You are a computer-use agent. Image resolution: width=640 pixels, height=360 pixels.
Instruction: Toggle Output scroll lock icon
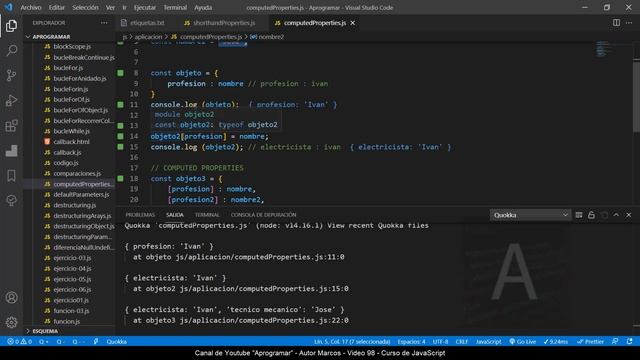point(591,215)
